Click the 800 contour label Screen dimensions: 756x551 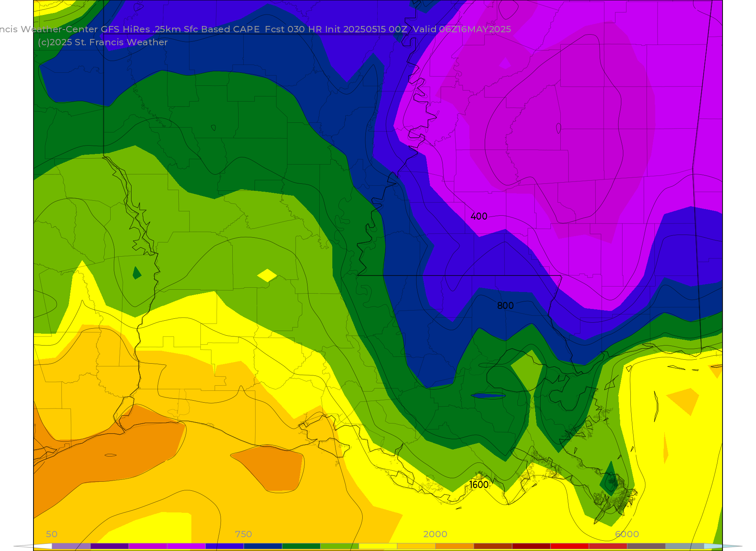pos(505,305)
